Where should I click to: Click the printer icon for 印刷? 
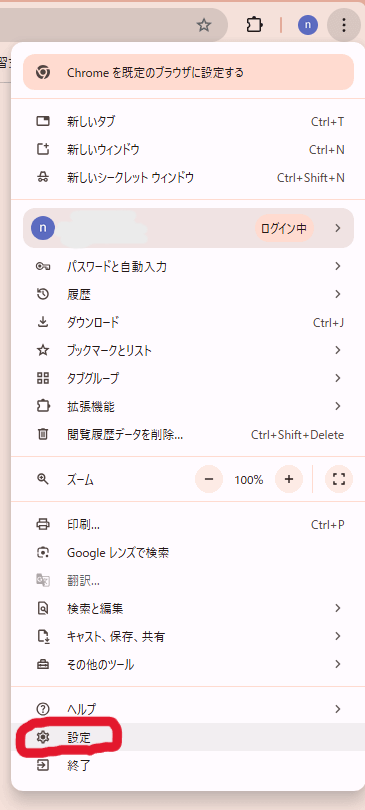click(43, 525)
